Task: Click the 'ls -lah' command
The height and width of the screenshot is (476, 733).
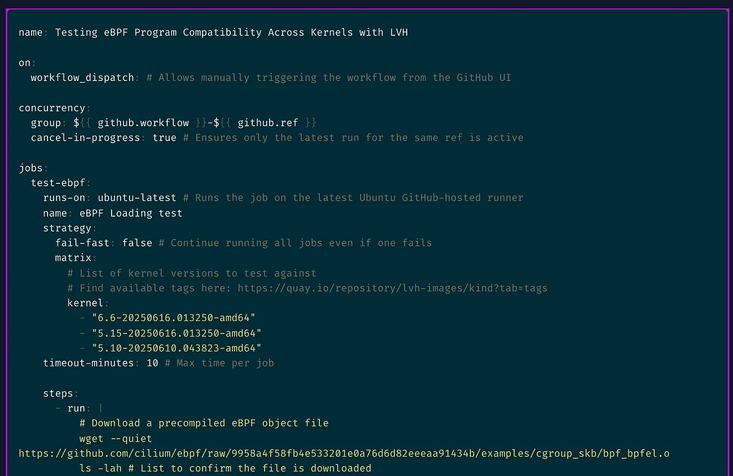Action: tap(101, 469)
